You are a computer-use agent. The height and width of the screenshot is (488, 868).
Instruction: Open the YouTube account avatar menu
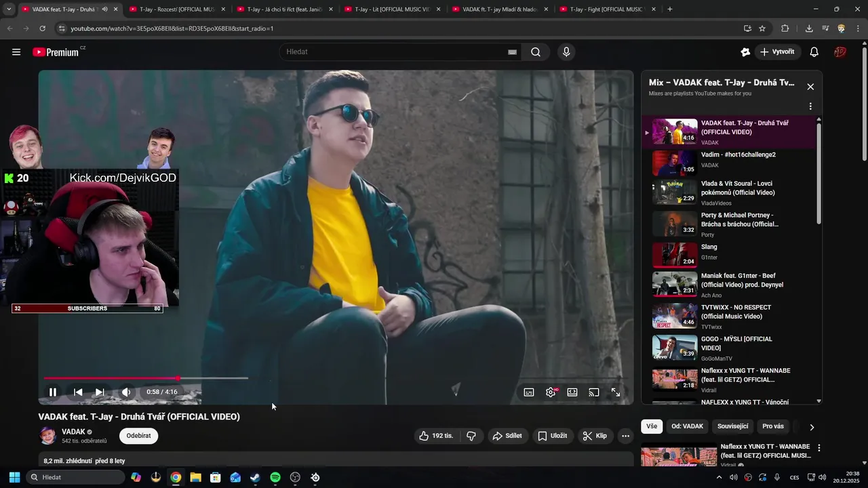(x=840, y=52)
